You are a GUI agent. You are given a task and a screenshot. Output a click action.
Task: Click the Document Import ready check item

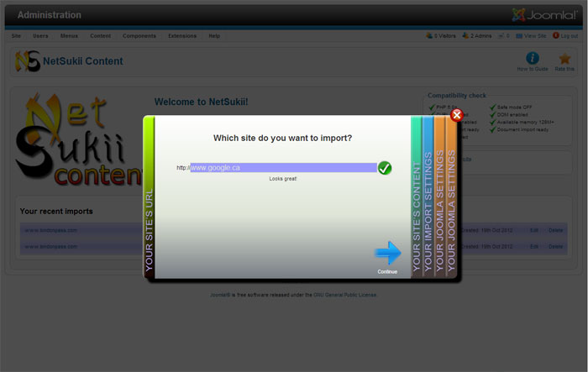pos(519,129)
